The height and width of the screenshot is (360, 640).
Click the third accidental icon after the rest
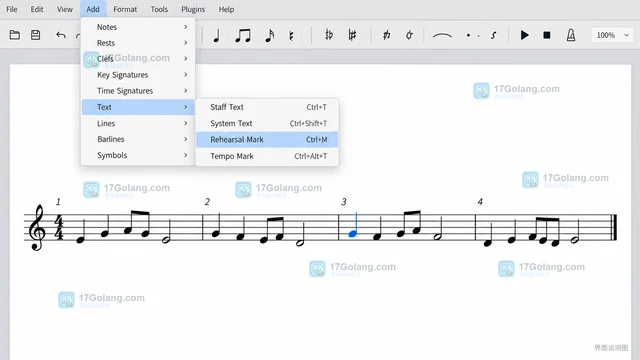point(386,35)
